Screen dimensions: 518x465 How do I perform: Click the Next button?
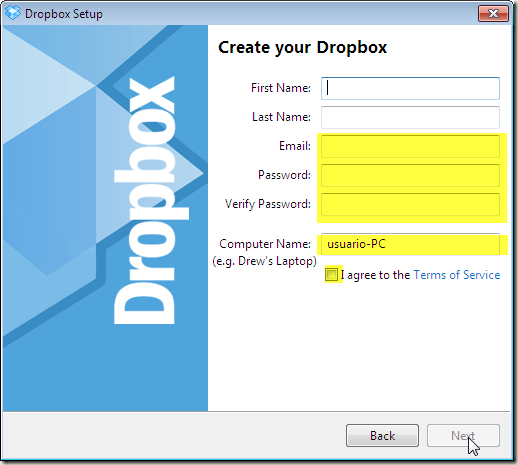463,435
